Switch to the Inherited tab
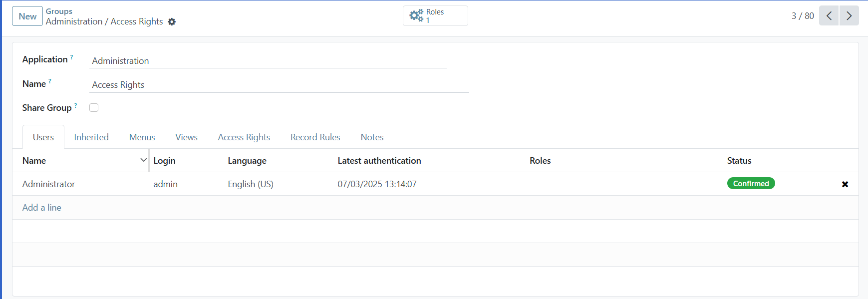The width and height of the screenshot is (868, 299). coord(91,137)
